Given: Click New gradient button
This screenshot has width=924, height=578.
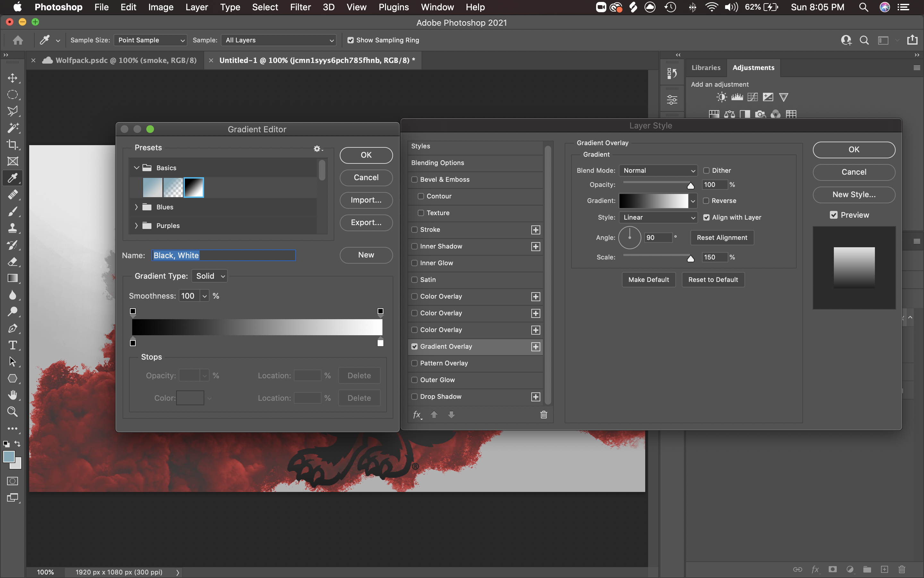Looking at the screenshot, I should tap(366, 255).
